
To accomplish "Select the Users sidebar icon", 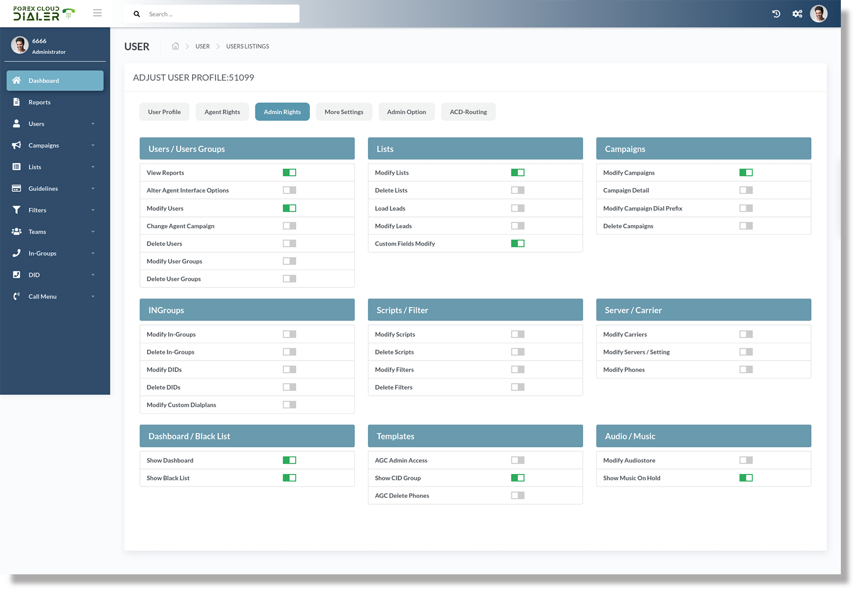I will pos(17,124).
